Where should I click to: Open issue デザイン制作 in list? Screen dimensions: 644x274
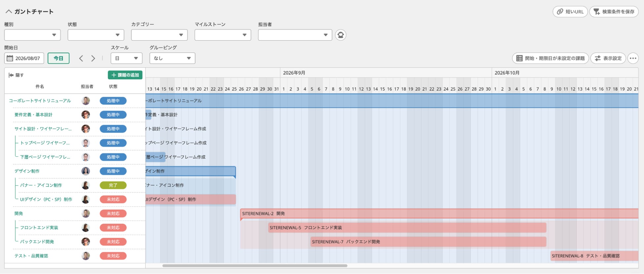click(x=27, y=171)
